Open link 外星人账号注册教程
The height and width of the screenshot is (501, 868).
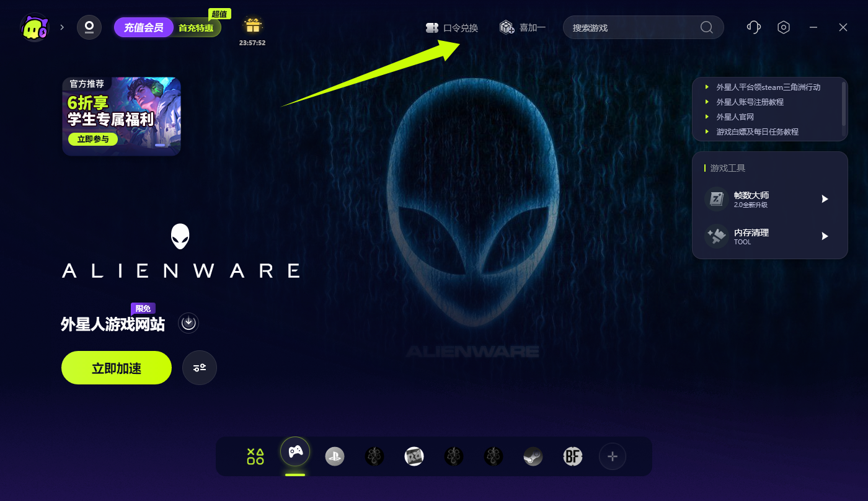click(750, 102)
